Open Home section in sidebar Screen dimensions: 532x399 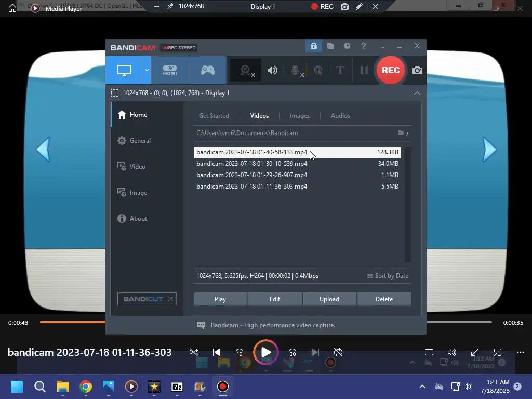tap(147, 115)
